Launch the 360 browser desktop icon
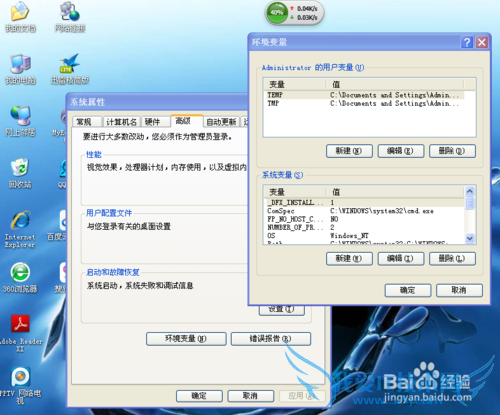500x415 pixels. pyautogui.click(x=20, y=277)
